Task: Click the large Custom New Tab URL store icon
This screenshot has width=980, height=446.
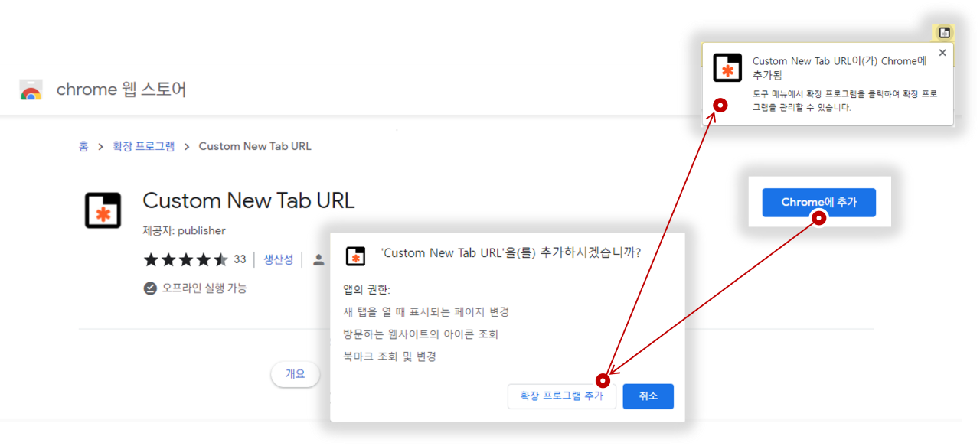Action: click(103, 210)
